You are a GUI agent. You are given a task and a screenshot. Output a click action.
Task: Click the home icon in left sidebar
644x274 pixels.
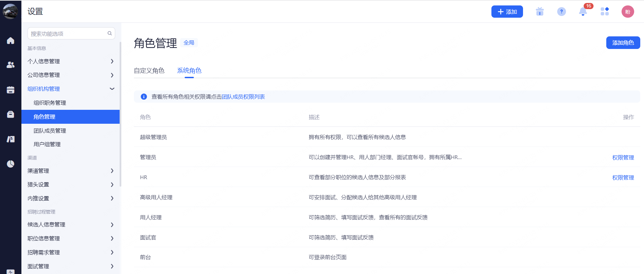[x=11, y=41]
